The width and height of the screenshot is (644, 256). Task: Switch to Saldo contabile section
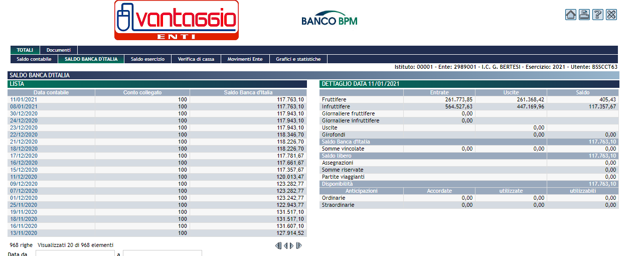[34, 59]
